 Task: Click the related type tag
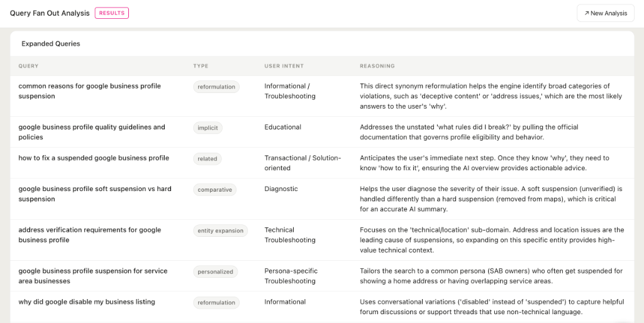[x=208, y=159]
